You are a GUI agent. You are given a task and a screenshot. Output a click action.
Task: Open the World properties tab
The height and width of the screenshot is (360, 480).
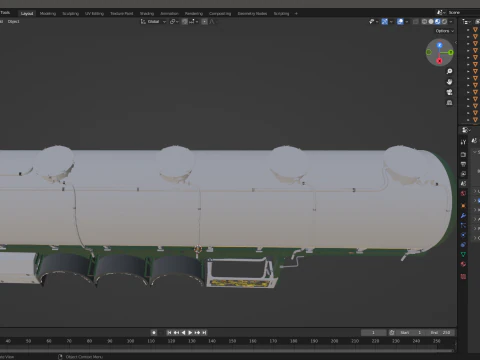tap(463, 193)
